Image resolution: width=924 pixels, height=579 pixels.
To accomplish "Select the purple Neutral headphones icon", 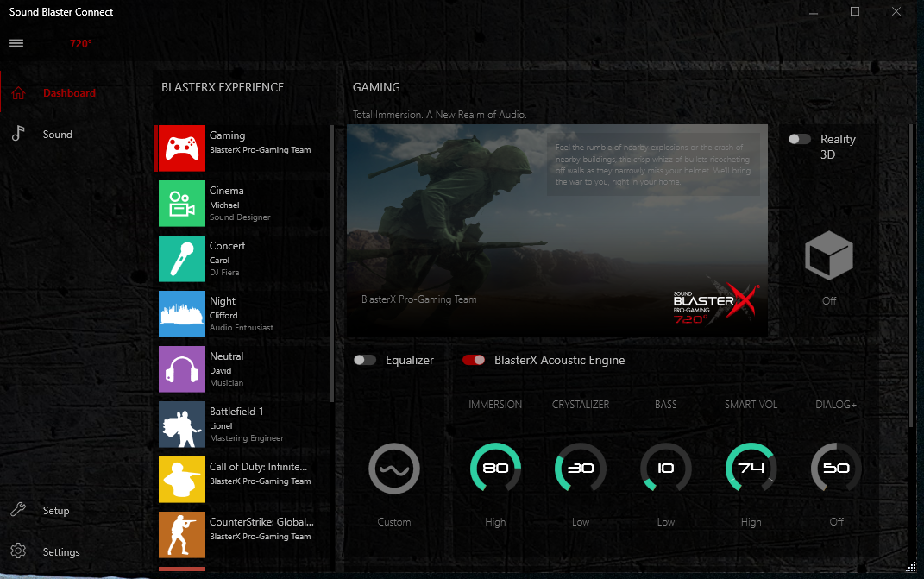I will tap(182, 369).
